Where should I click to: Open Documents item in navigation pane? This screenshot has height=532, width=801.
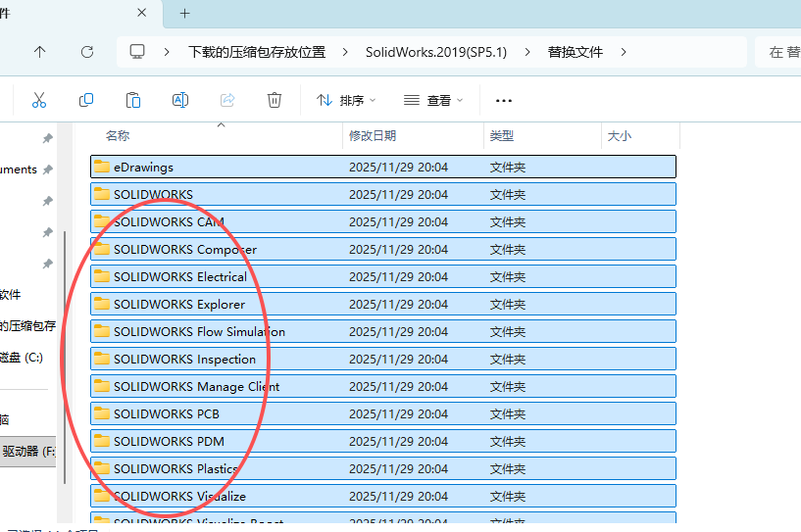pyautogui.click(x=19, y=169)
